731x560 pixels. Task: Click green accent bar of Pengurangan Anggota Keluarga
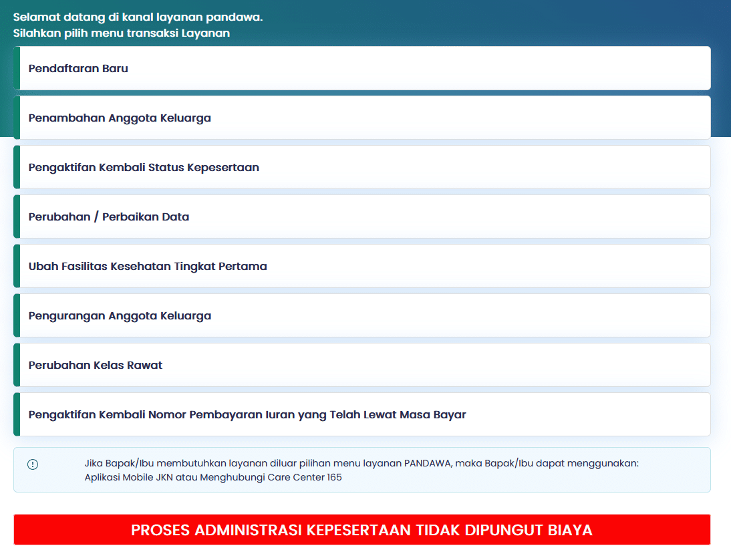tap(17, 315)
